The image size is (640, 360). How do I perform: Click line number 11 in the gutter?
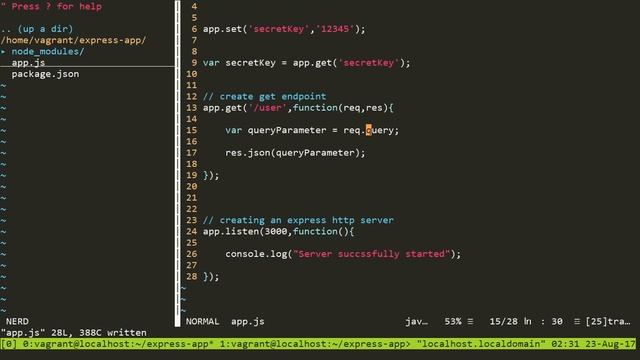click(x=191, y=85)
